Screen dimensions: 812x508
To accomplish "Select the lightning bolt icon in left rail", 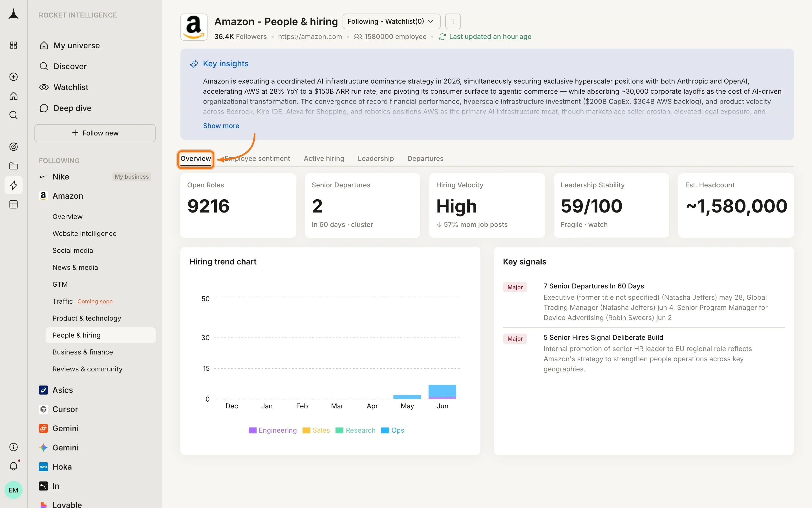I will (14, 185).
